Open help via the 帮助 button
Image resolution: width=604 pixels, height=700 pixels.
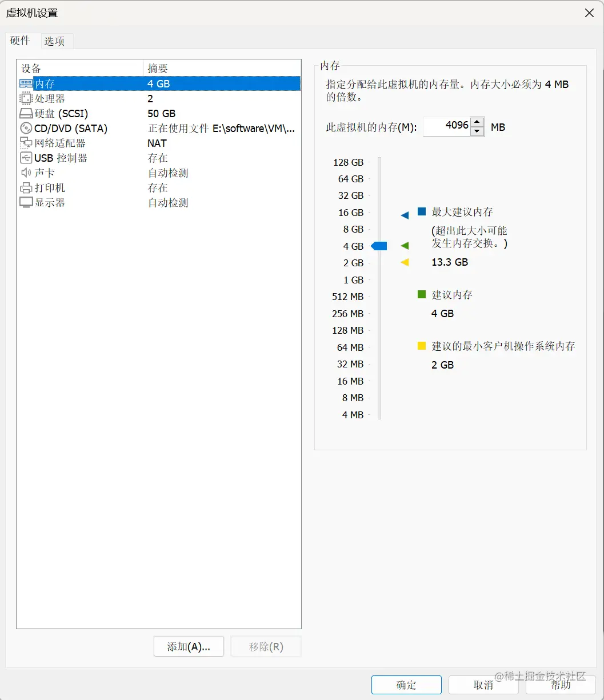coord(561,685)
